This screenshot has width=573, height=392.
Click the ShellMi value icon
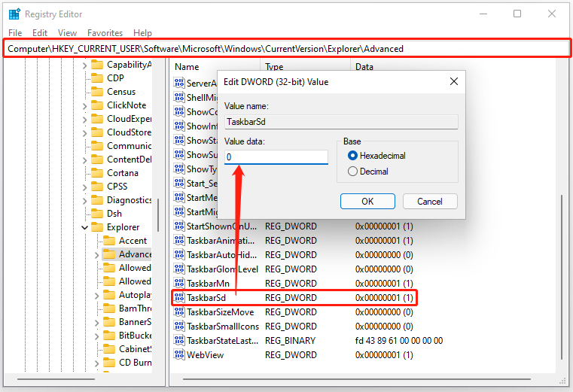179,97
